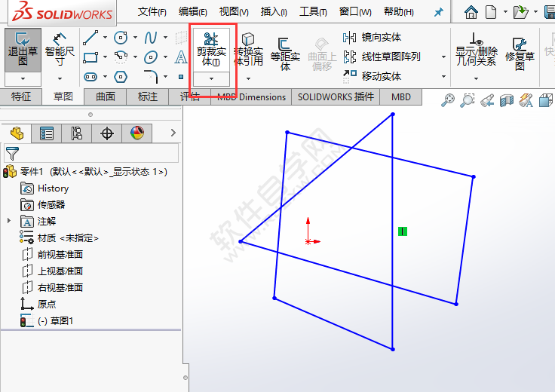This screenshot has width=555, height=392.
Task: Open the Insert (插入) menu
Action: click(x=274, y=12)
